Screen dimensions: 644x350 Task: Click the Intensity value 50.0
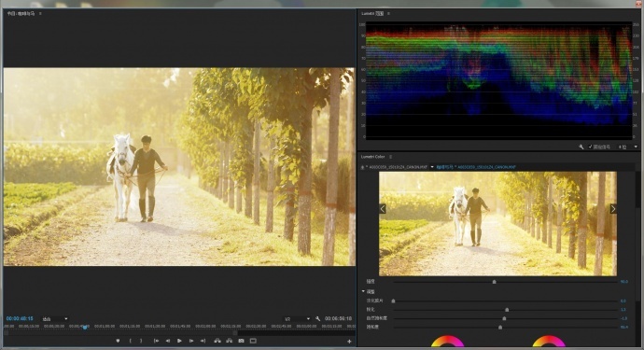623,282
